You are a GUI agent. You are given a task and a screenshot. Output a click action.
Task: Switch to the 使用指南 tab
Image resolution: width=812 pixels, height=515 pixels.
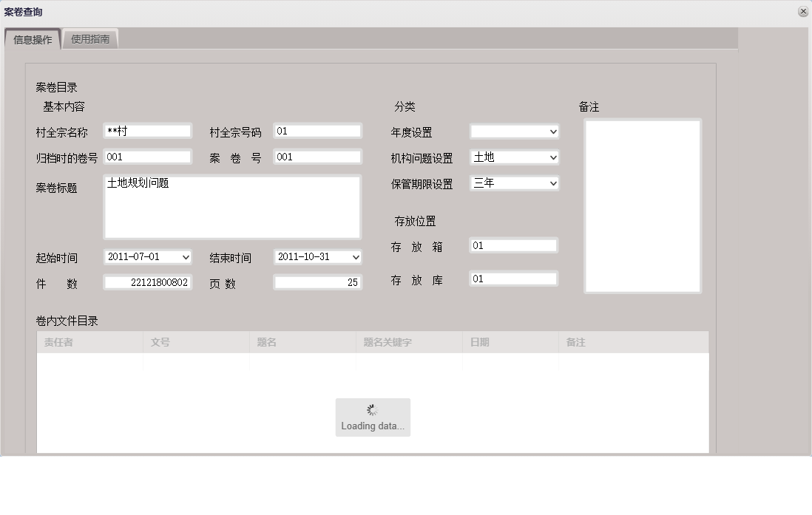tap(90, 38)
